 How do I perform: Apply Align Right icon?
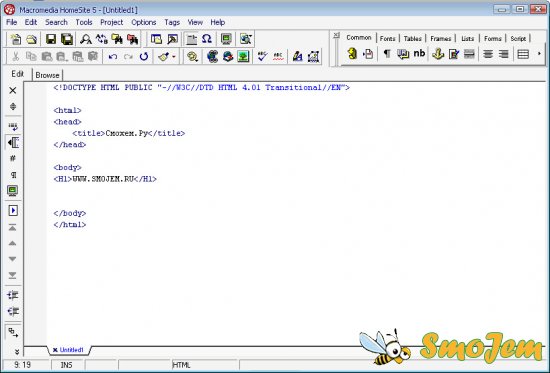(x=503, y=54)
